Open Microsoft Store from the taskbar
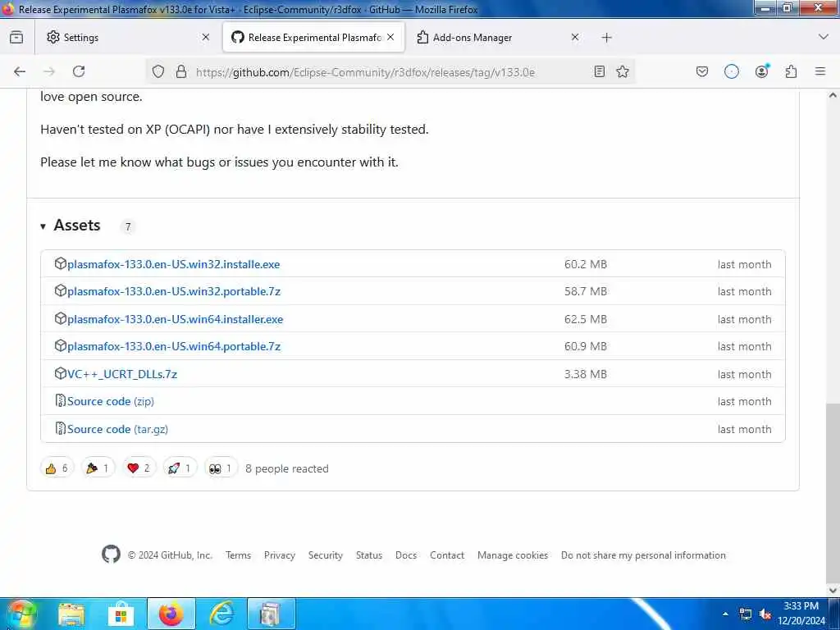The width and height of the screenshot is (840, 630). click(x=121, y=614)
